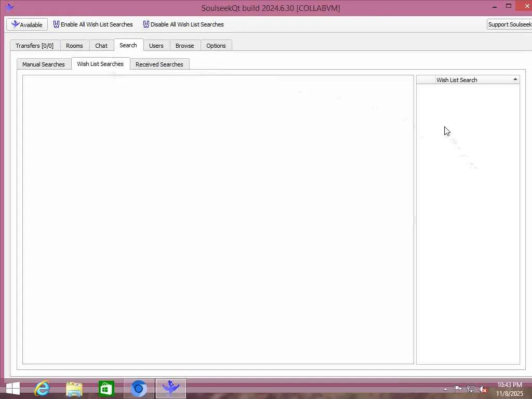Screen dimensions: 532x399
Task: Open the Browse tab
Action: (x=184, y=46)
